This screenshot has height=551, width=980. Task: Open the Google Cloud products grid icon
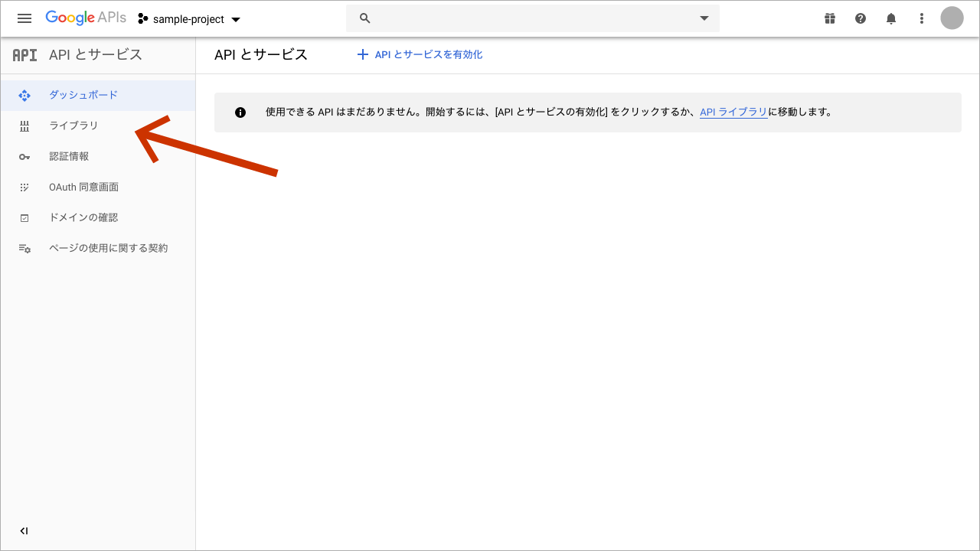pyautogui.click(x=830, y=18)
